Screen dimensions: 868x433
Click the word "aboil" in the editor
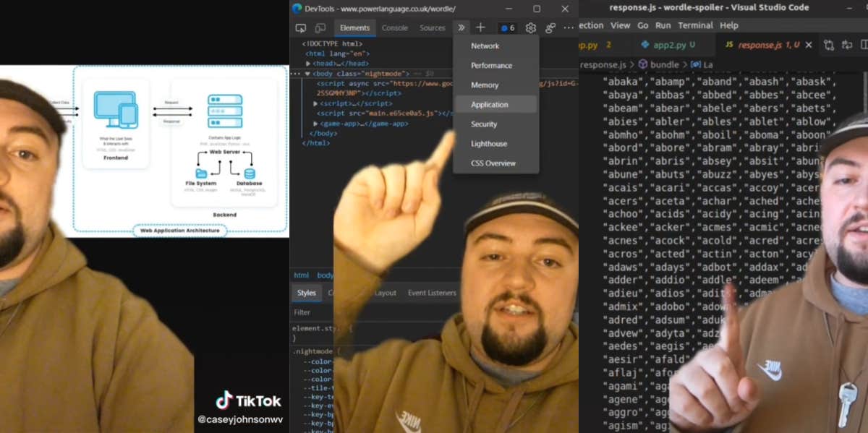point(718,134)
